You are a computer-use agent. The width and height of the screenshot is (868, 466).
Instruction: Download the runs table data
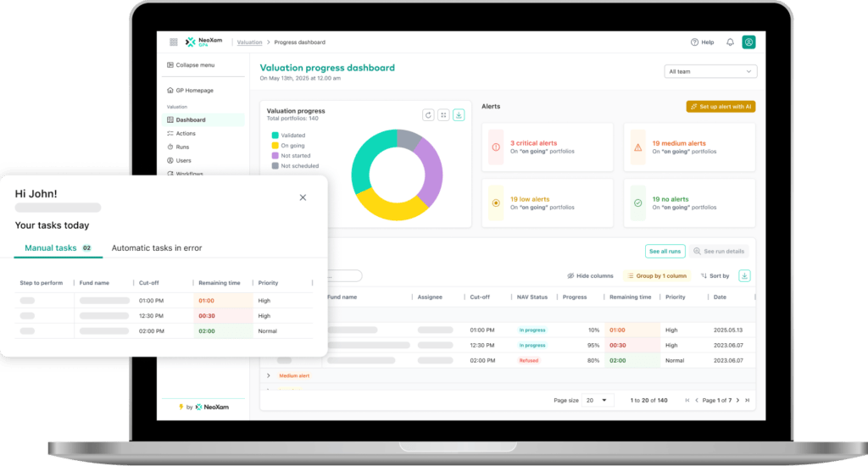[744, 275]
